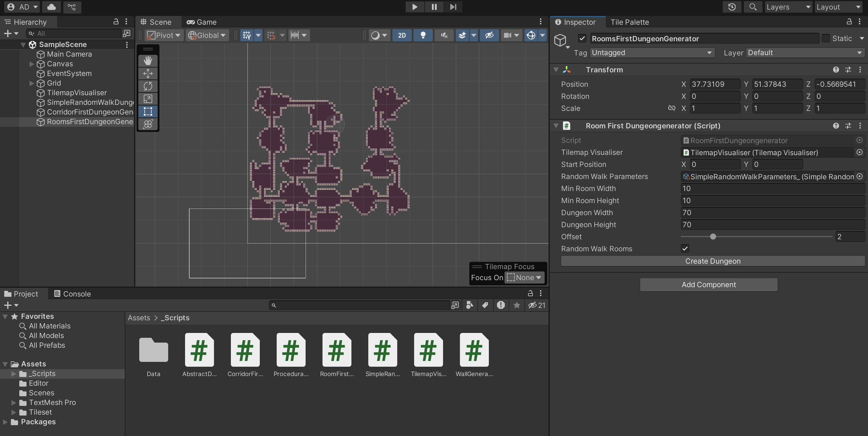Select the Rect tool
868x436 pixels.
click(x=148, y=111)
